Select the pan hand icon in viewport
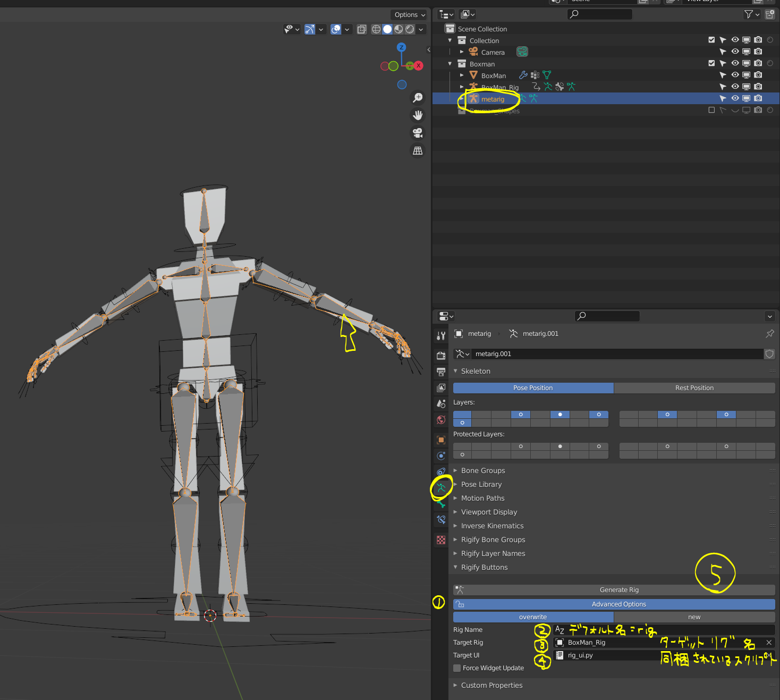The width and height of the screenshot is (780, 700). tap(418, 115)
